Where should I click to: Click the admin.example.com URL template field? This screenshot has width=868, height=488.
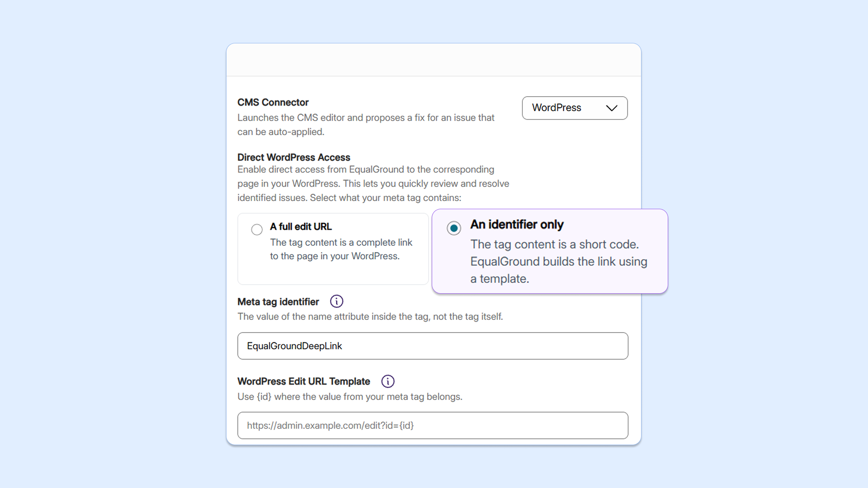pyautogui.click(x=433, y=426)
